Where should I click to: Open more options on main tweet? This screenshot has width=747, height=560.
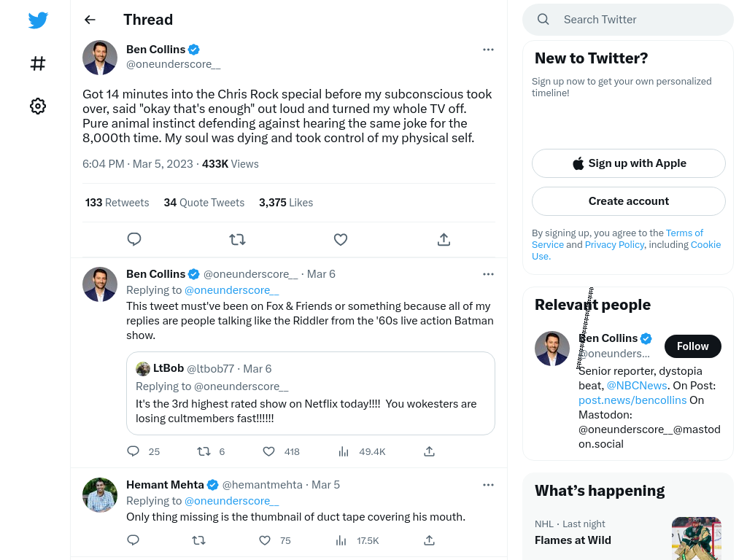click(x=488, y=50)
